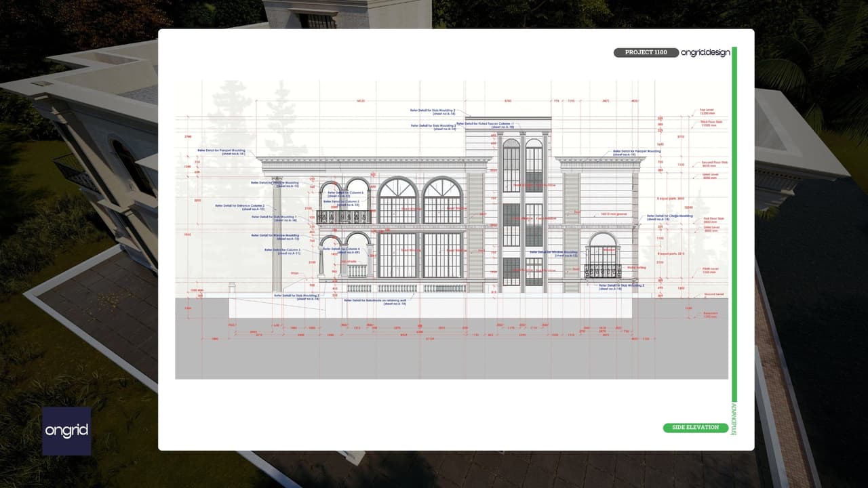This screenshot has width=868, height=488.
Task: Click the 'Refer Detail for Slab Moulding 1' note
Action: [x=275, y=218]
